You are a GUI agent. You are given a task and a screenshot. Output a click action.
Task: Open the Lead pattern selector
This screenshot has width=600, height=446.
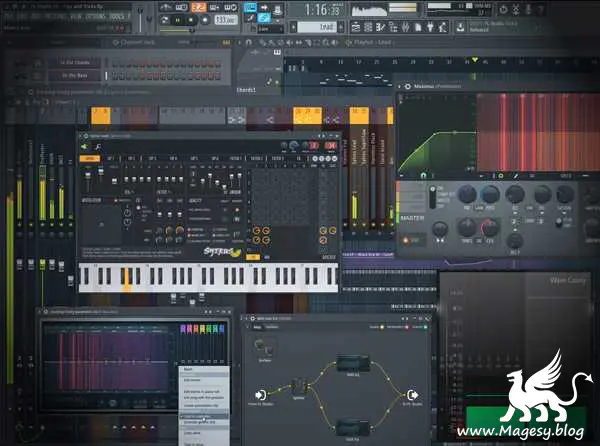[316, 27]
